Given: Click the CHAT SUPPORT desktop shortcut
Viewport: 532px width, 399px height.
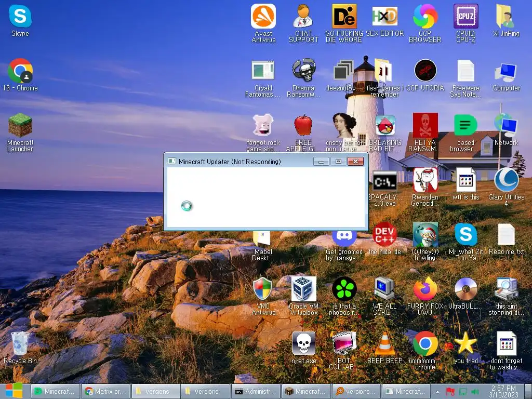Looking at the screenshot, I should click(303, 23).
